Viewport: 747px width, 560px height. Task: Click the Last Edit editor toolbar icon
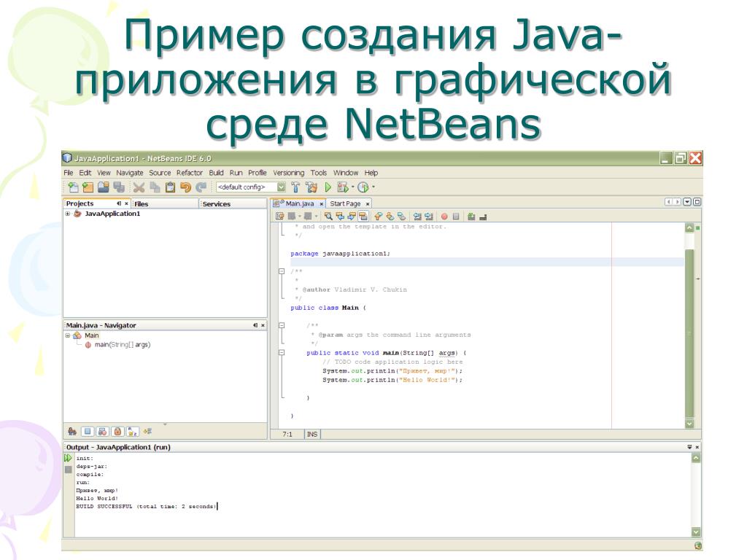[280, 216]
